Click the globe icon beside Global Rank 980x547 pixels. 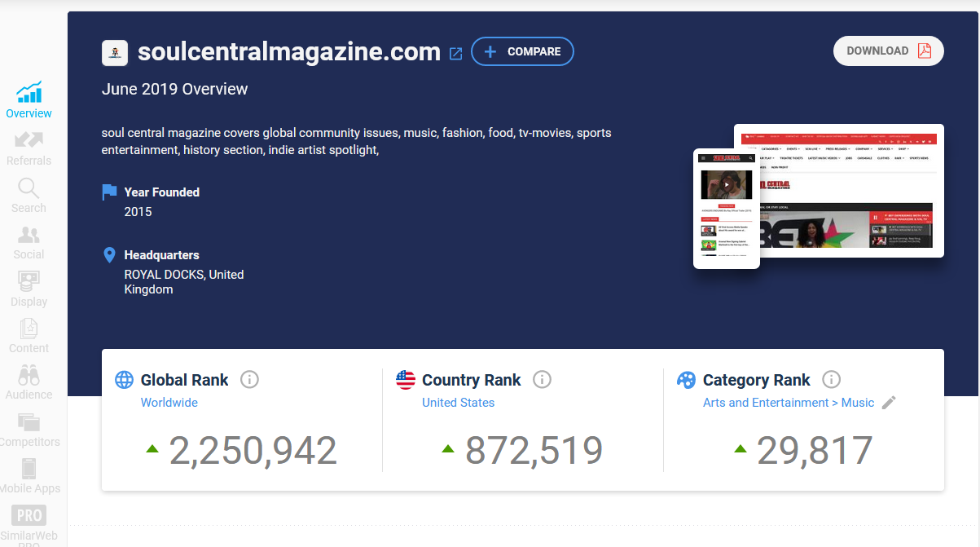click(x=124, y=380)
